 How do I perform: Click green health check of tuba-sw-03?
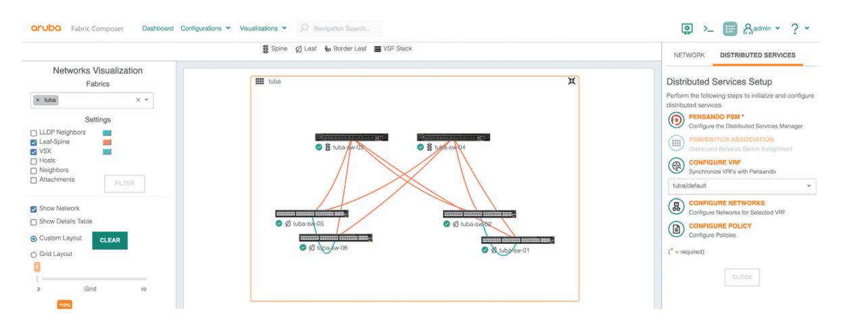(318, 147)
